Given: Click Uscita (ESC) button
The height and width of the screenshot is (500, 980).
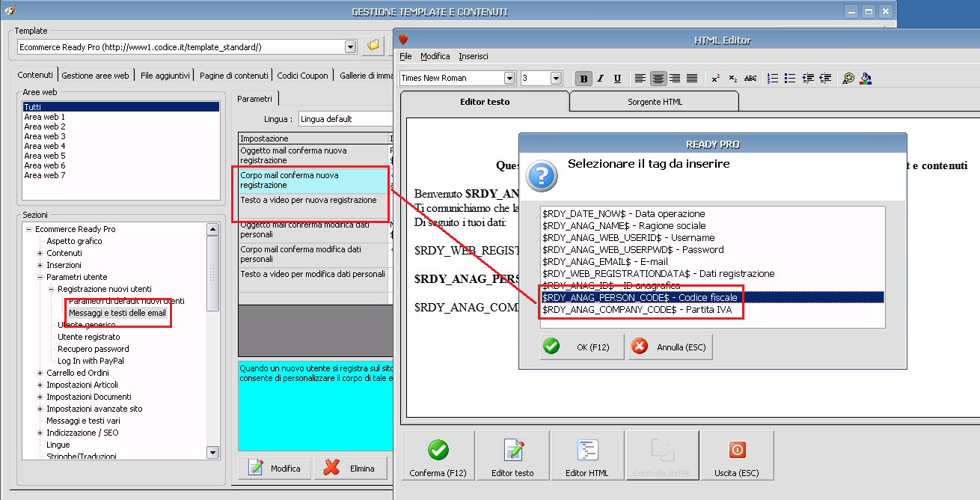Looking at the screenshot, I should 737,456.
